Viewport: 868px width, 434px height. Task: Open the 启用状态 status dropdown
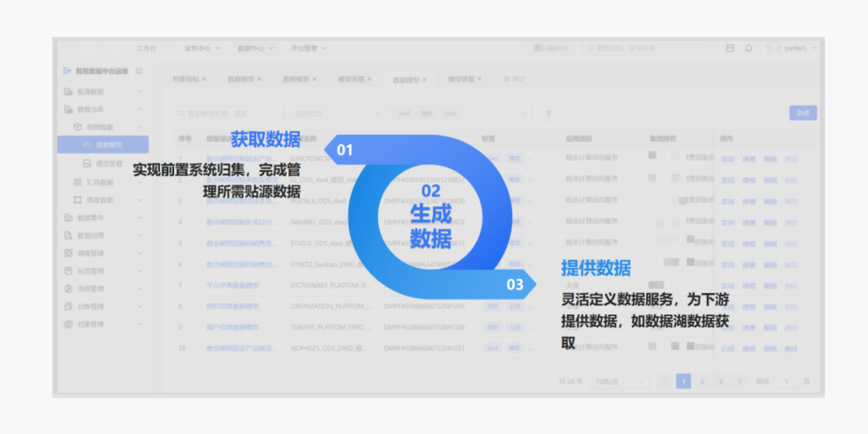339,113
